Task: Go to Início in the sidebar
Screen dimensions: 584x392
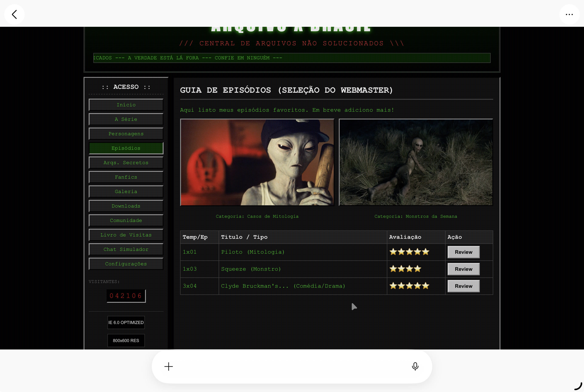Action: (x=126, y=105)
